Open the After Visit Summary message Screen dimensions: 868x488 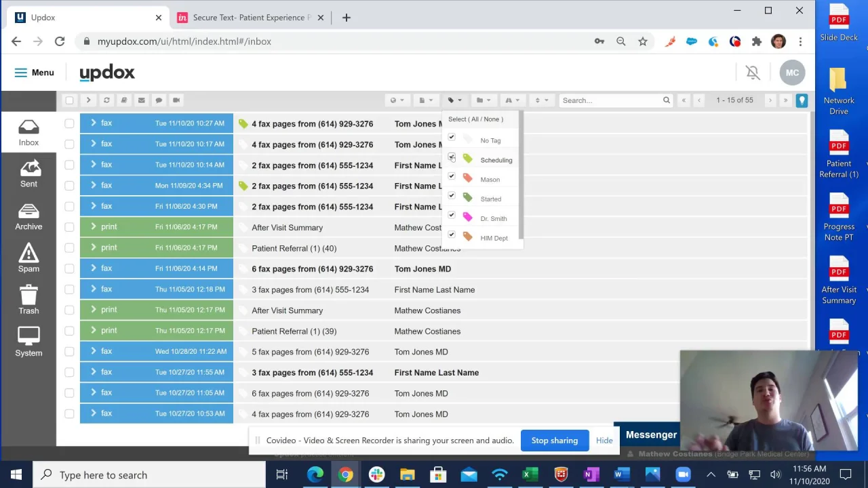[x=287, y=228]
